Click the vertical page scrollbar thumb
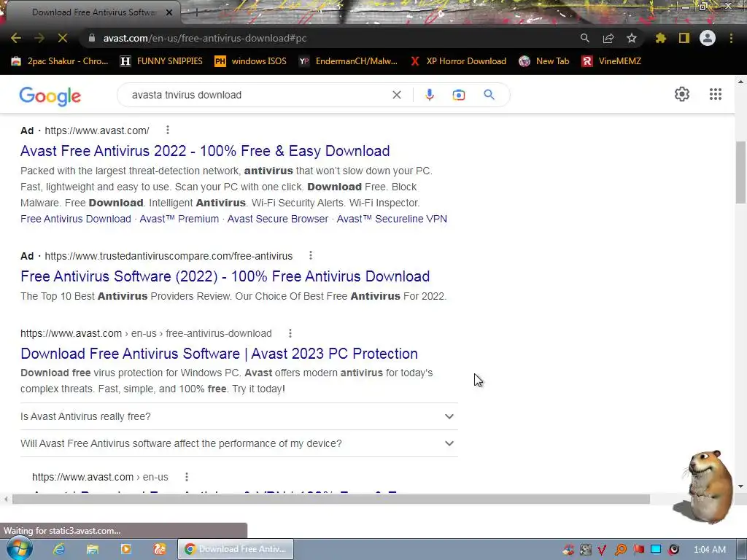Viewport: 747px width, 560px height. point(741,172)
